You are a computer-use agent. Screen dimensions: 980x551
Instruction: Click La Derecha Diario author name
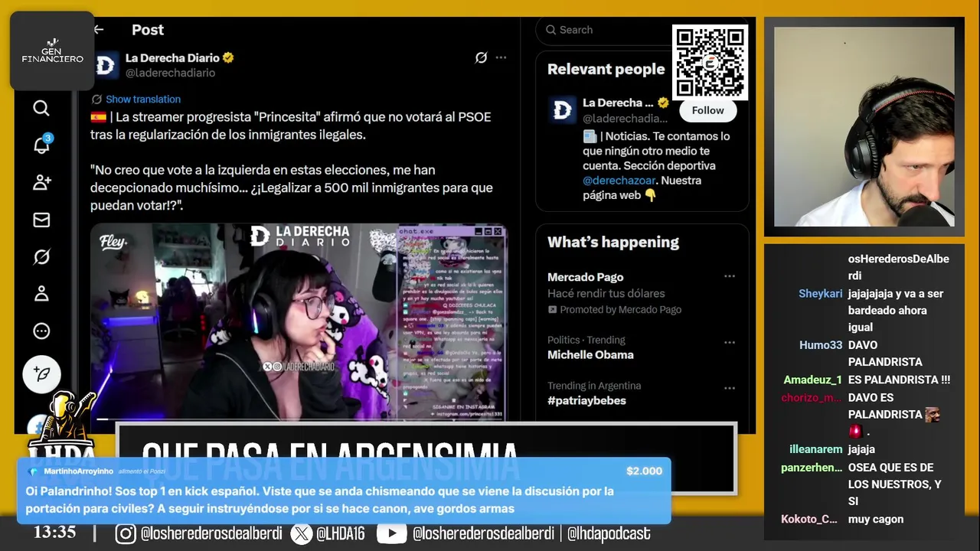[172, 58]
